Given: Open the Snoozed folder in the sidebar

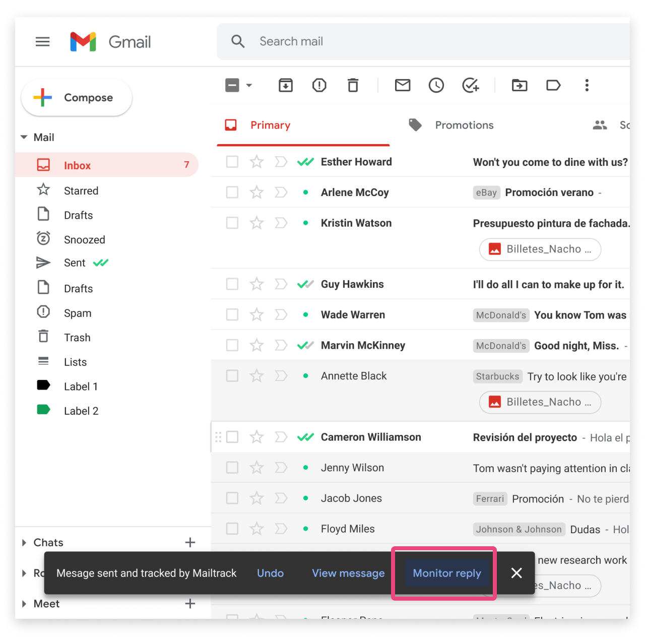Looking at the screenshot, I should pyautogui.click(x=84, y=240).
